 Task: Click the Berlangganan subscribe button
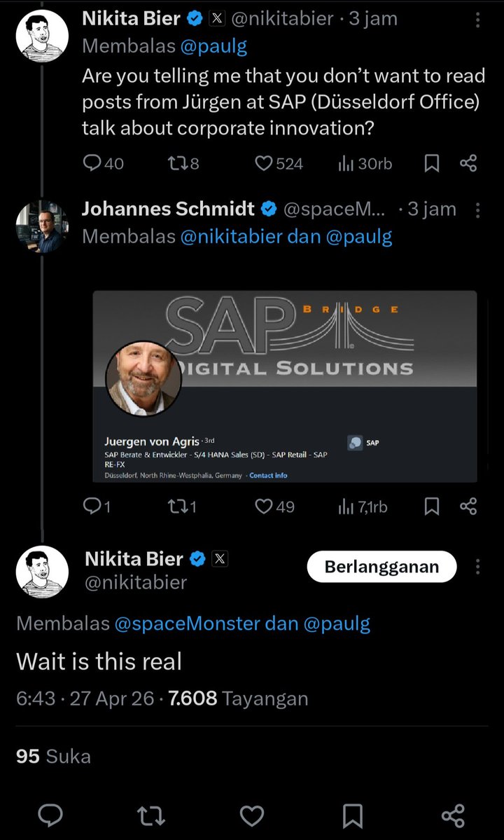pyautogui.click(x=381, y=567)
